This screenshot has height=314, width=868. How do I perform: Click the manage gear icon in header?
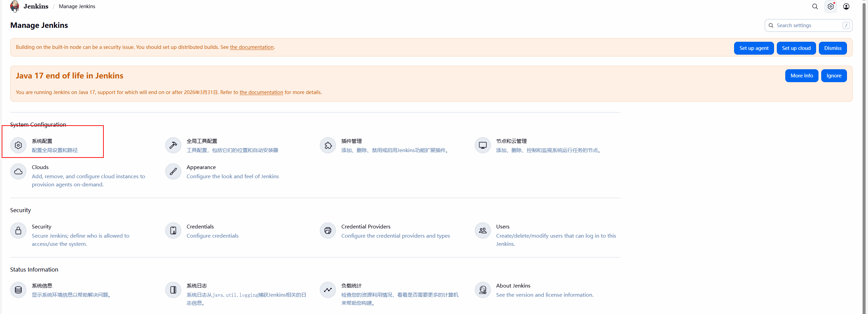(x=831, y=6)
